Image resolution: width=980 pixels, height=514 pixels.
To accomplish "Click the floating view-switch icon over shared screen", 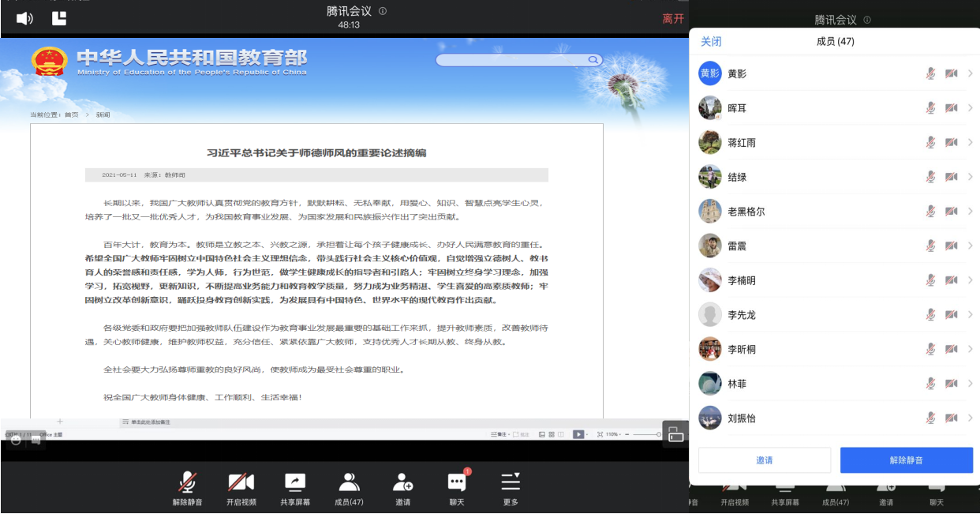I will pyautogui.click(x=675, y=434).
